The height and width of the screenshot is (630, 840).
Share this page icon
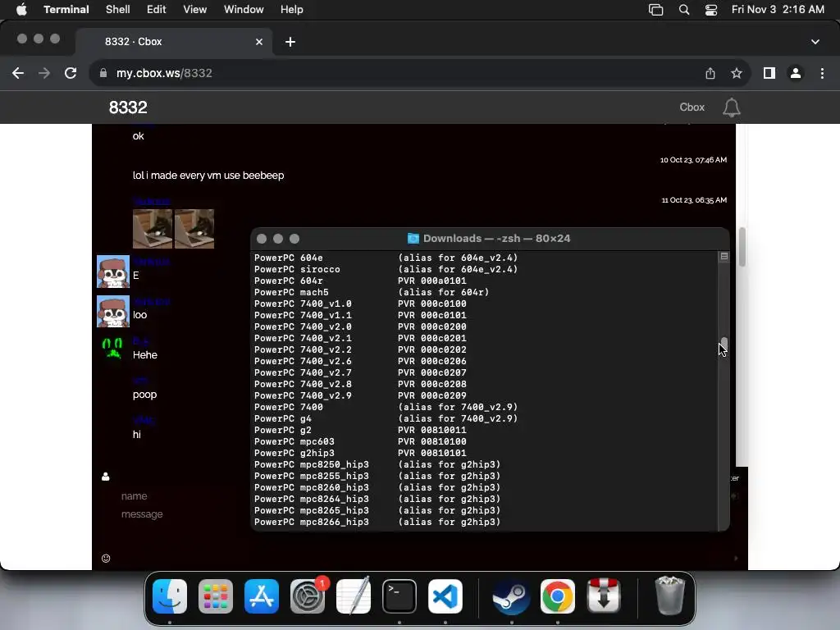[x=710, y=73]
